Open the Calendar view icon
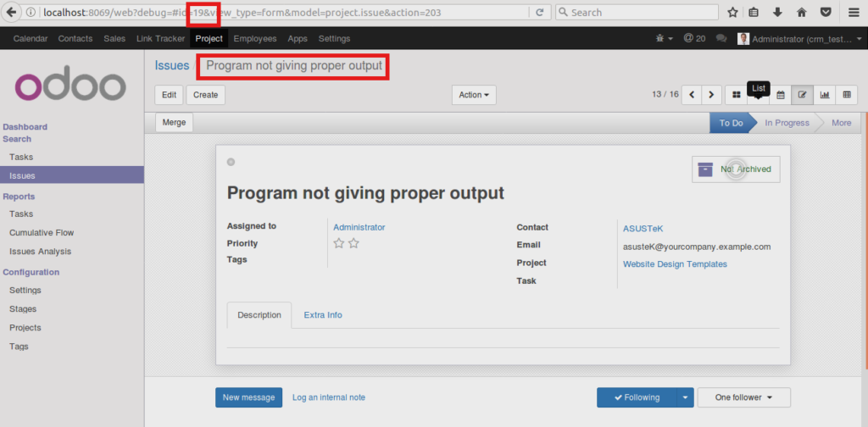Viewport: 868px width, 427px height. click(781, 95)
